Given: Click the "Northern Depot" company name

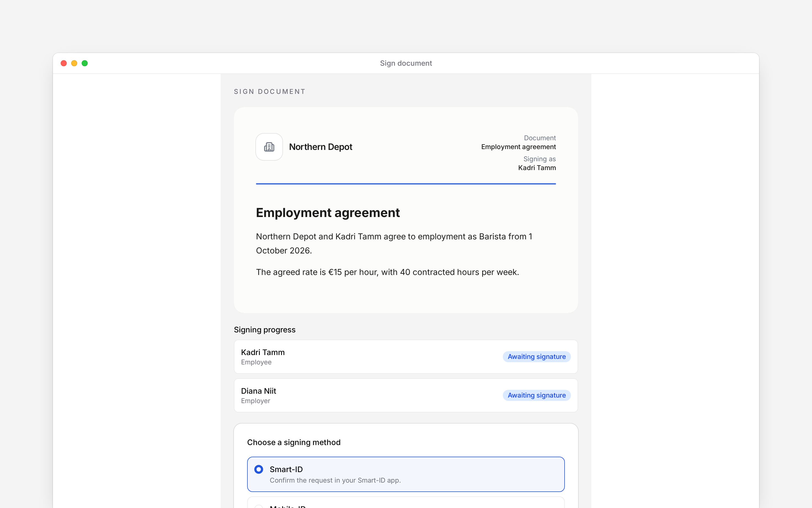Looking at the screenshot, I should pos(320,147).
